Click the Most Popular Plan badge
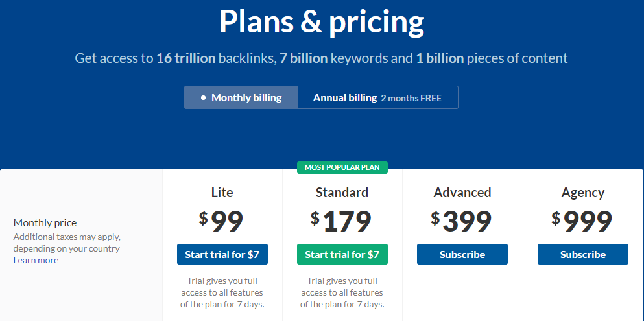 (342, 167)
